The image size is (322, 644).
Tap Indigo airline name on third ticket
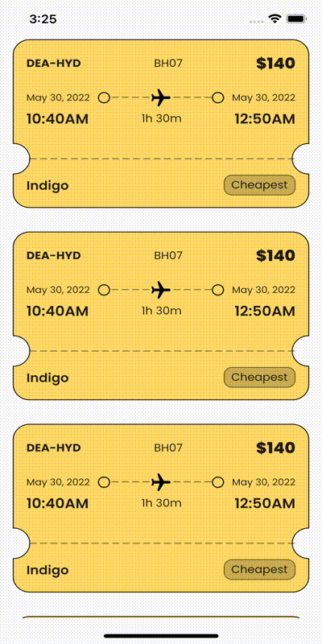pyautogui.click(x=47, y=571)
